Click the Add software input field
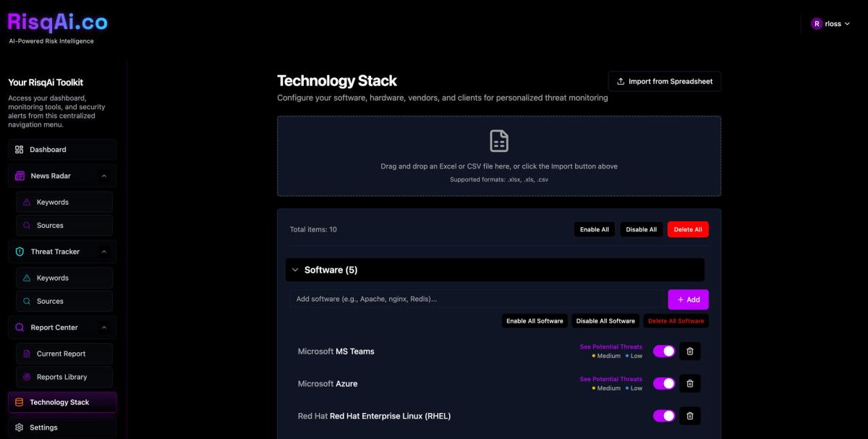 pos(477,299)
